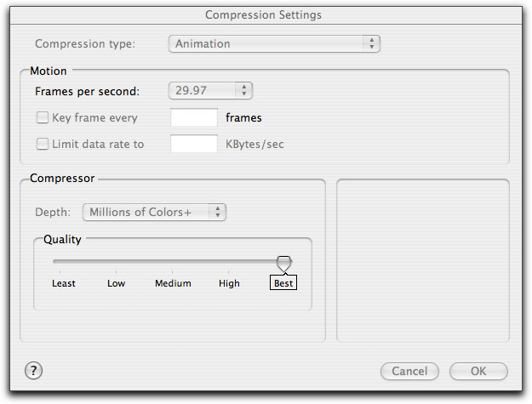Confirm settings with OK button
Image resolution: width=532 pixels, height=404 pixels.
tap(478, 371)
